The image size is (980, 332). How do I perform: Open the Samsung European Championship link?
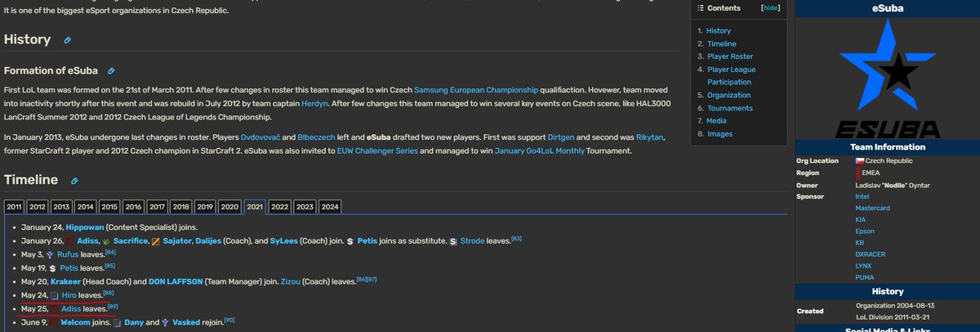click(477, 88)
